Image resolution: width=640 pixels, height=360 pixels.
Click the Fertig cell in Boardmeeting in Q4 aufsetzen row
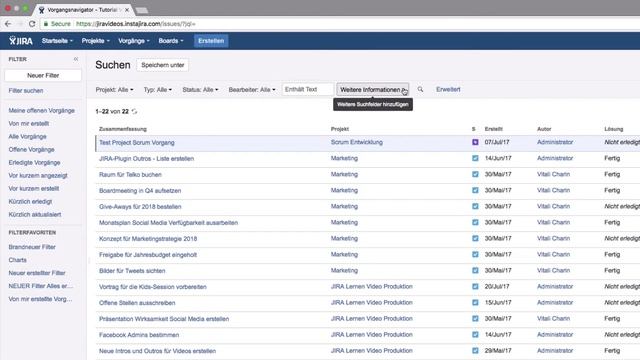click(x=612, y=190)
